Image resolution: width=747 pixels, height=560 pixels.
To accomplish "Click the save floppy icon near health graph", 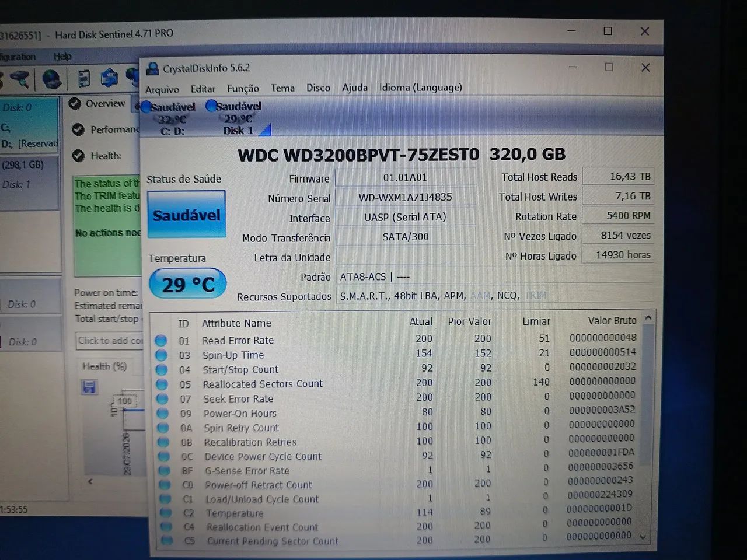I will [x=89, y=387].
